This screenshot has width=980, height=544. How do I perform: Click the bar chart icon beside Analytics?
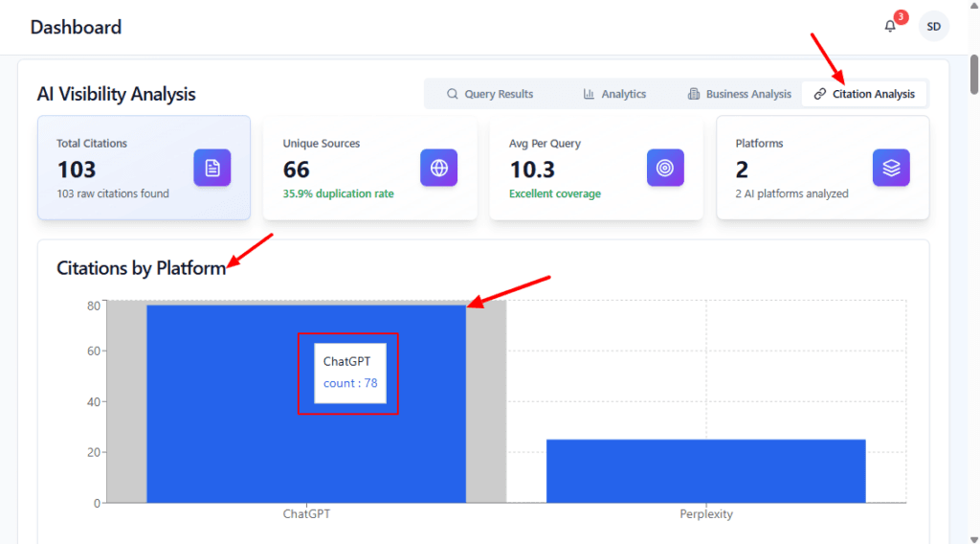(x=589, y=94)
